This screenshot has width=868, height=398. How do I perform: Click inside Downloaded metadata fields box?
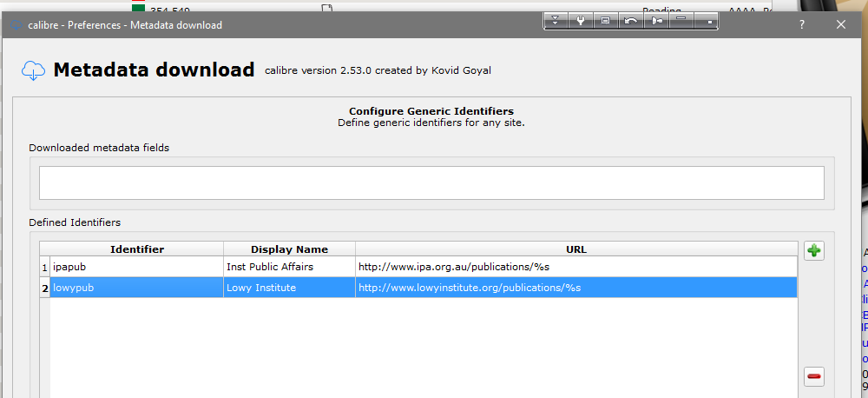point(431,183)
